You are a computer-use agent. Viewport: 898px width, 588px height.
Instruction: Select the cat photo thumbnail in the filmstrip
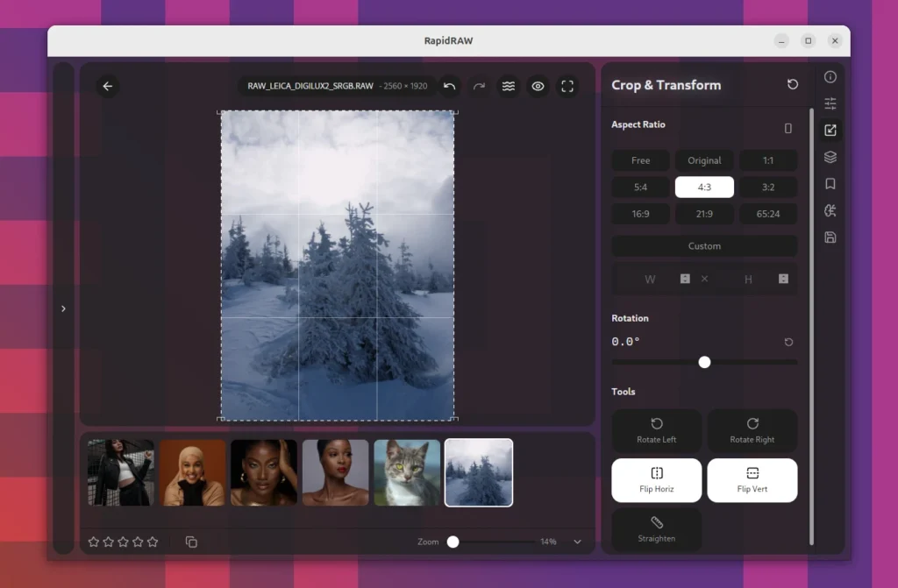click(407, 472)
